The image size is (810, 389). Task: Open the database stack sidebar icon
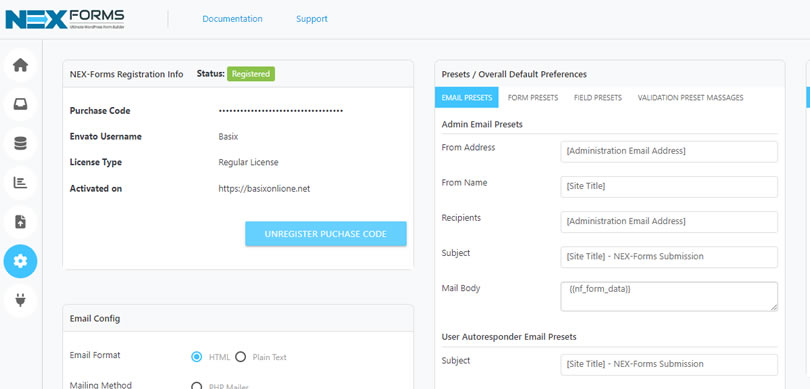[20, 144]
